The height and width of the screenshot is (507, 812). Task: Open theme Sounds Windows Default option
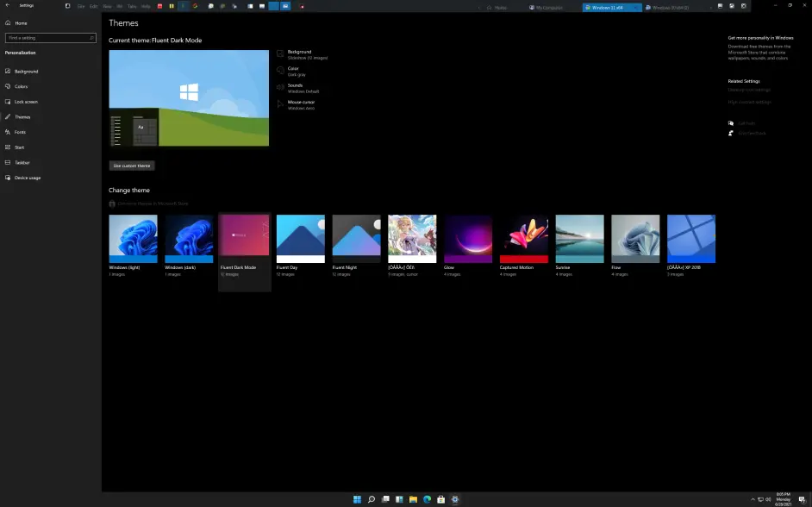297,88
